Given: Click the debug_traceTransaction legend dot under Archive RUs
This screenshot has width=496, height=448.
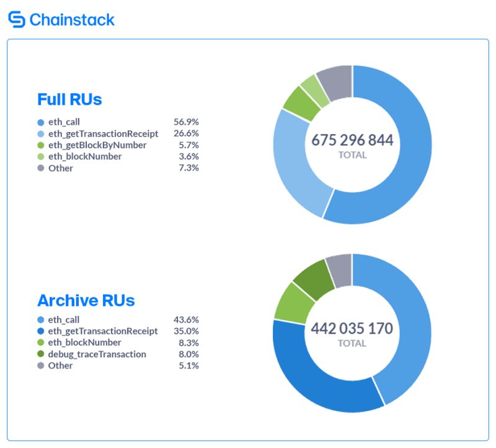Looking at the screenshot, I should pos(40,354).
